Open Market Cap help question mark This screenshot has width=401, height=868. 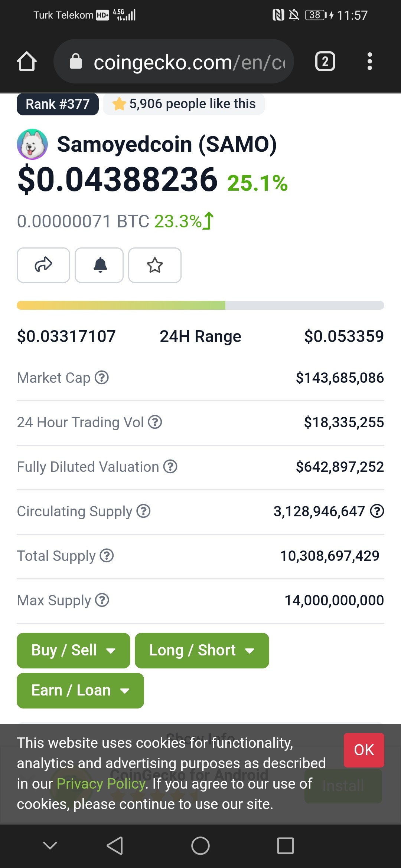(102, 378)
